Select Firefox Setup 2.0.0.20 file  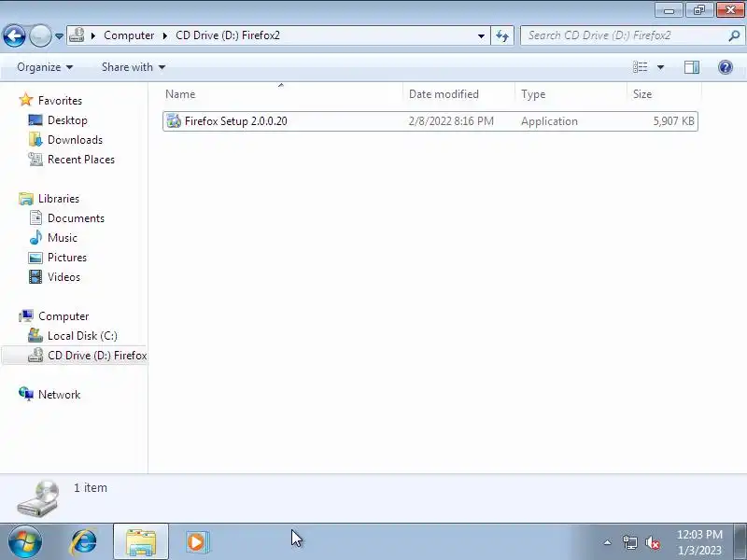[x=430, y=121]
